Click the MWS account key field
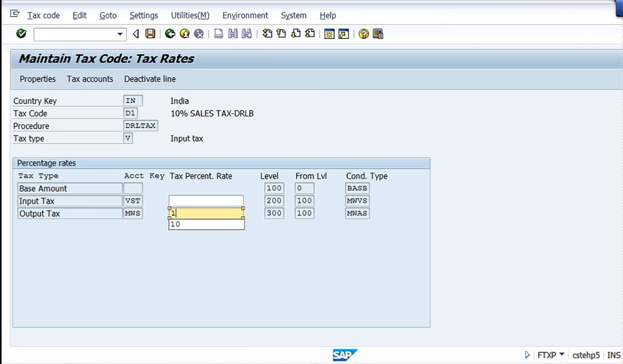 pyautogui.click(x=133, y=213)
